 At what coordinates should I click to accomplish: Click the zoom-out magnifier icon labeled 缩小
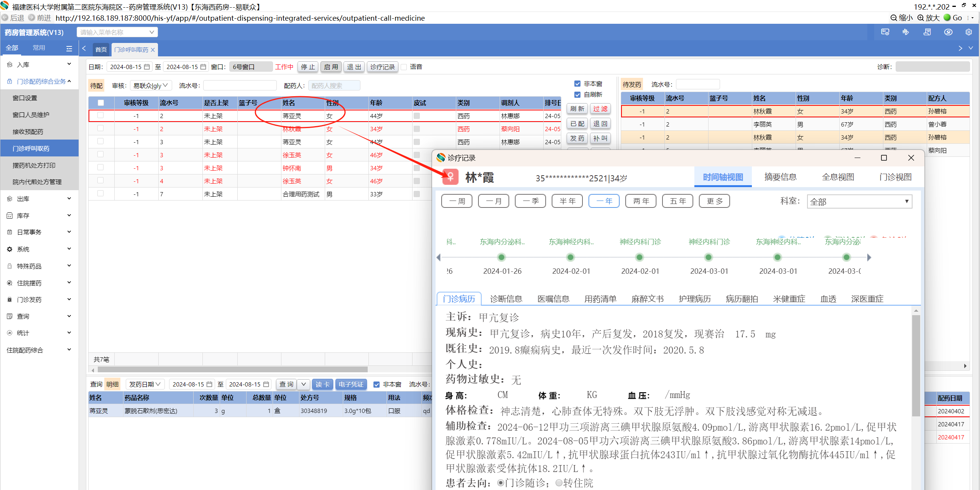click(893, 18)
